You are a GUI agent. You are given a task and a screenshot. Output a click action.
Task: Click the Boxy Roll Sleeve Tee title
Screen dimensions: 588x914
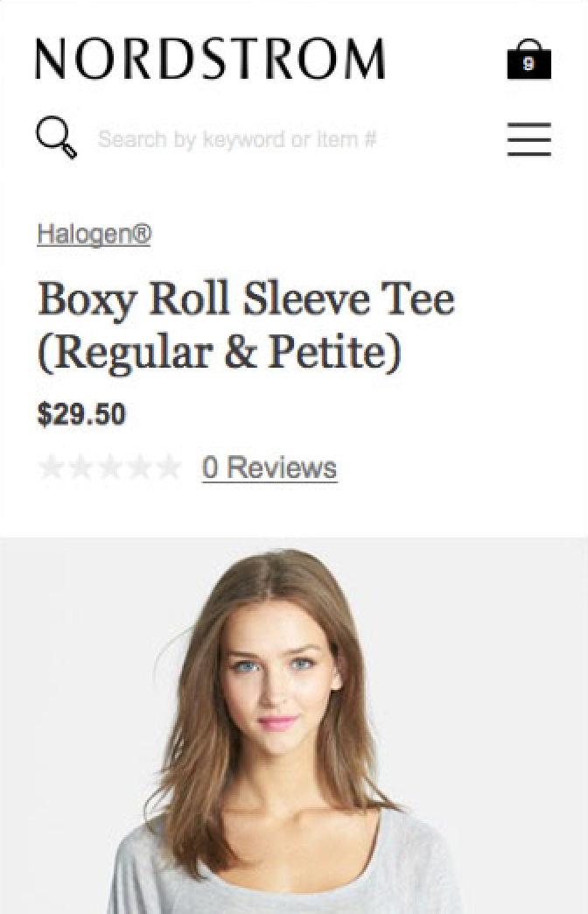tap(246, 300)
